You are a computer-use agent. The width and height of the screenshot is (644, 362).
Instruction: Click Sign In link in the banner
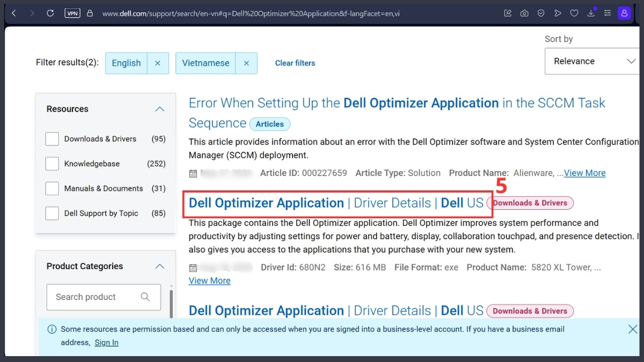click(107, 343)
